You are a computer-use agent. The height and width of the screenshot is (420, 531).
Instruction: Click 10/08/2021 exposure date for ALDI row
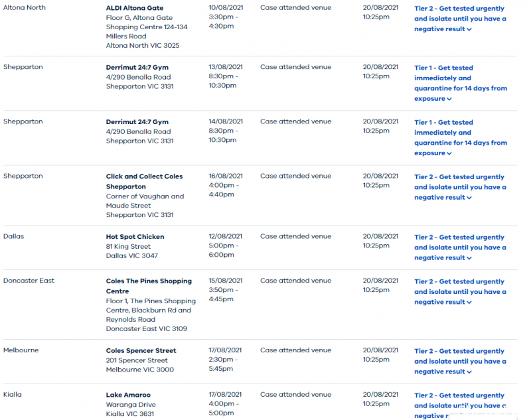[x=226, y=8]
